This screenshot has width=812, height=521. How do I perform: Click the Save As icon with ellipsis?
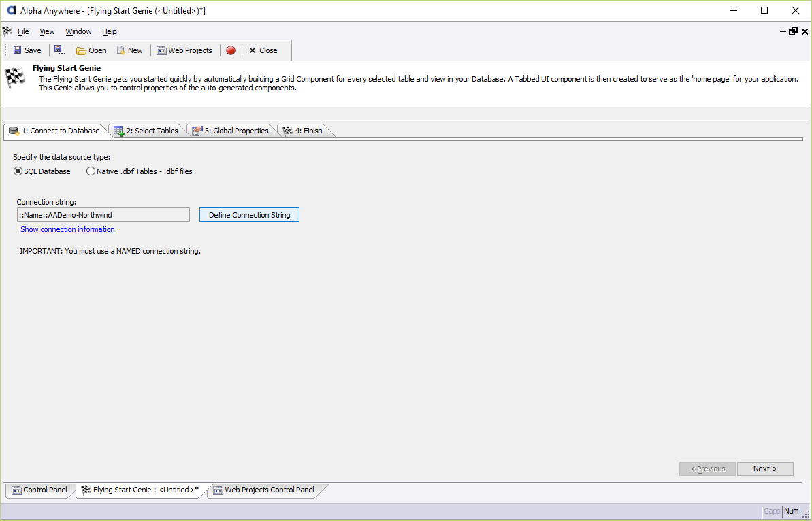point(60,50)
